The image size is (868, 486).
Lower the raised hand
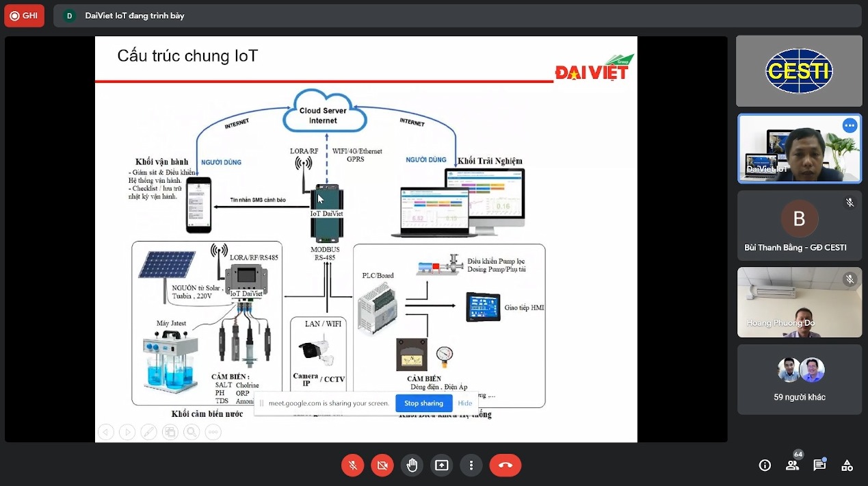(412, 465)
